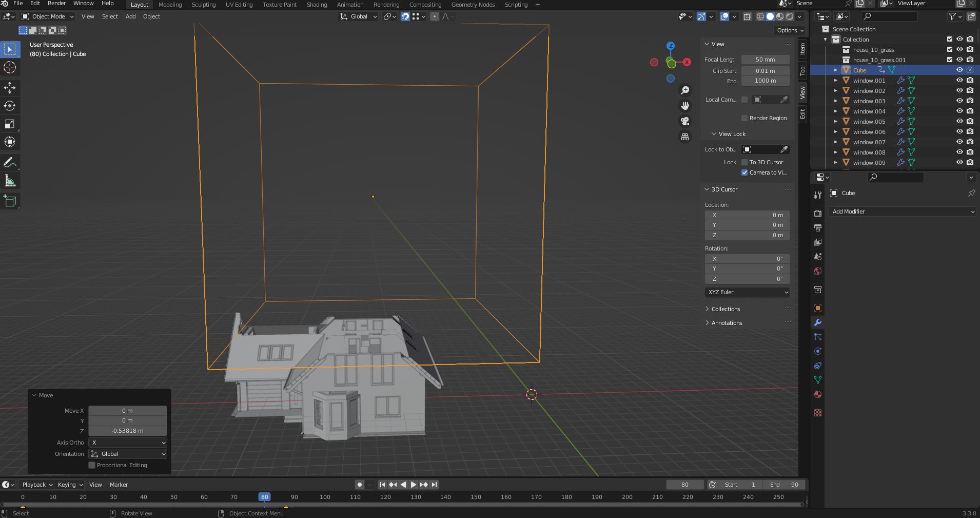
Task: Select the Move tool in the toolbar
Action: 10,88
